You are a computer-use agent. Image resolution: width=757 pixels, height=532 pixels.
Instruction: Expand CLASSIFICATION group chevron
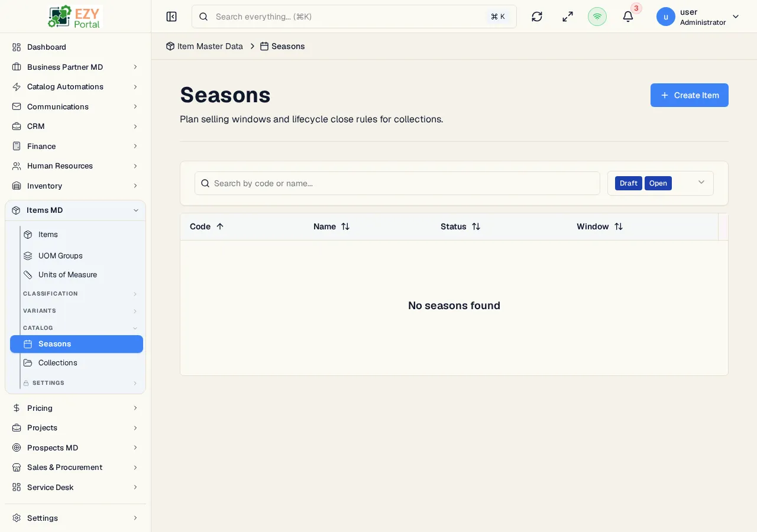(135, 294)
